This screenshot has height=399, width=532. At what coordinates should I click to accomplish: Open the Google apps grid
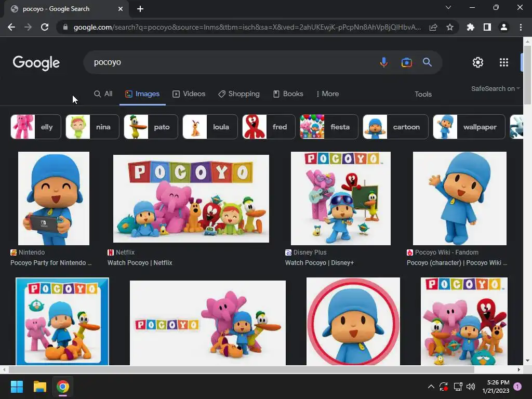coord(504,62)
